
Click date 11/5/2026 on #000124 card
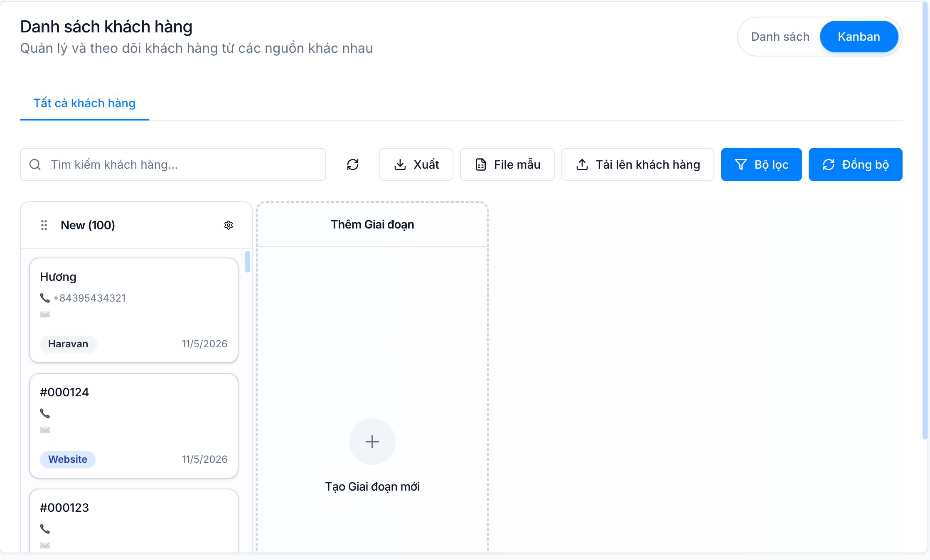click(x=204, y=459)
